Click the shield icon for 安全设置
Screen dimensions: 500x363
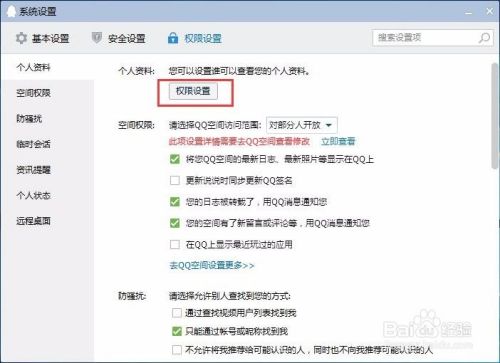coord(97,38)
